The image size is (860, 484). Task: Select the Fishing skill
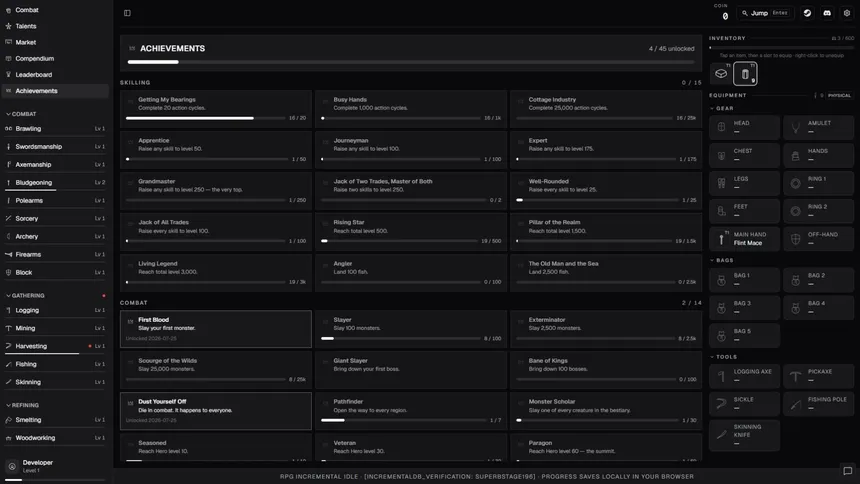tap(55, 364)
